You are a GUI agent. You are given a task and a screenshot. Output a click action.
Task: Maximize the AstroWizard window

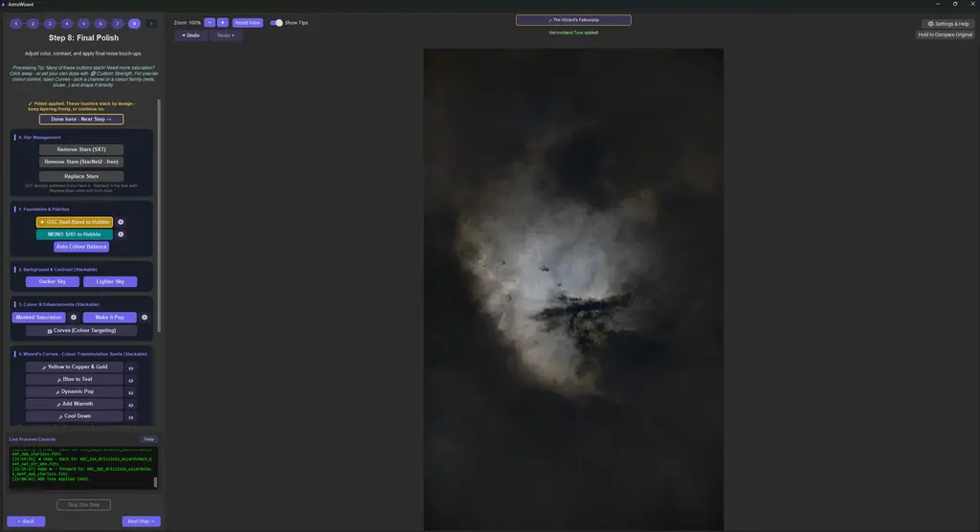click(x=955, y=4)
